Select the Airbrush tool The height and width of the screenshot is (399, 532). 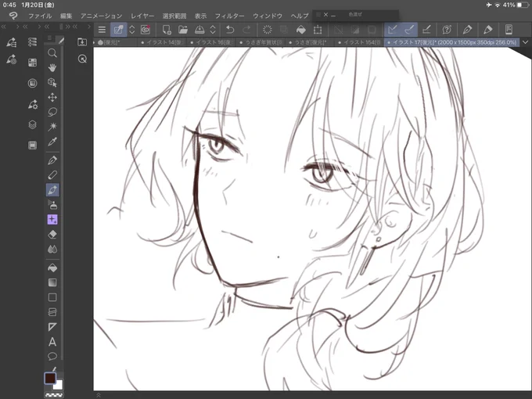click(x=52, y=205)
